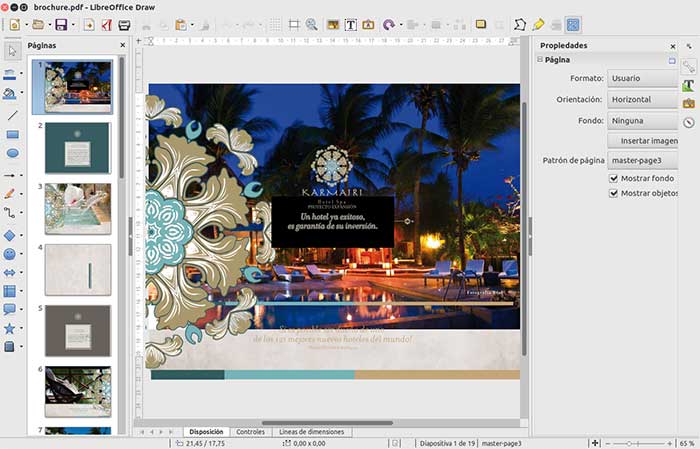
Task: Toggle the grid display icon
Action: click(275, 24)
